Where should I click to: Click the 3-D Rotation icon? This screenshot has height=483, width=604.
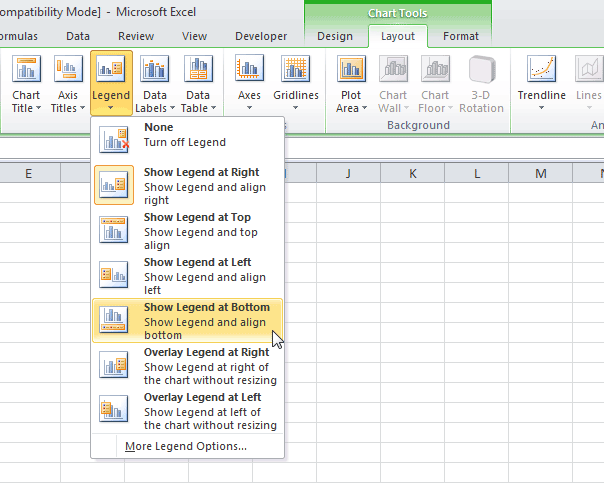[482, 69]
